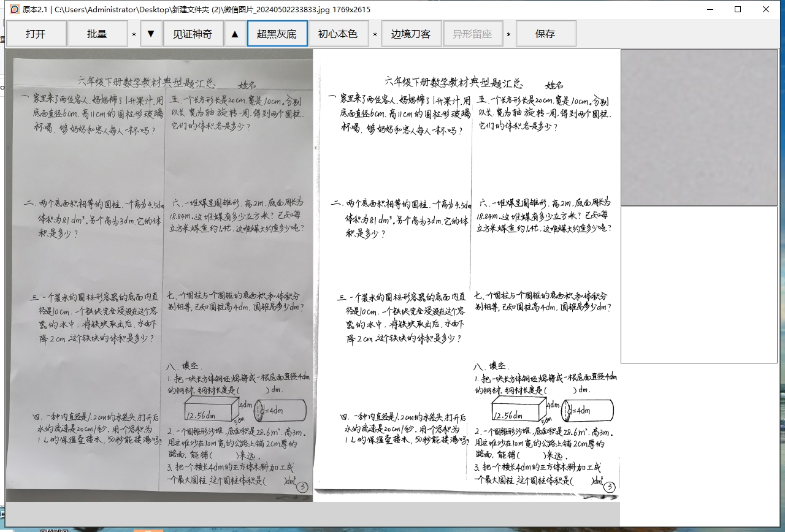Select the 超黑灰底 enhancement mode
Screen dimensions: 785x532
277,34
